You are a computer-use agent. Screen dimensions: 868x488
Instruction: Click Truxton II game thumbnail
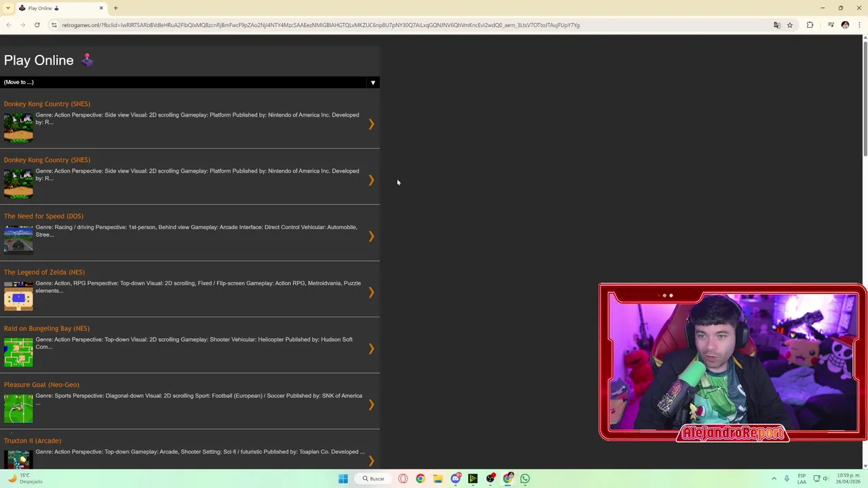tap(18, 460)
